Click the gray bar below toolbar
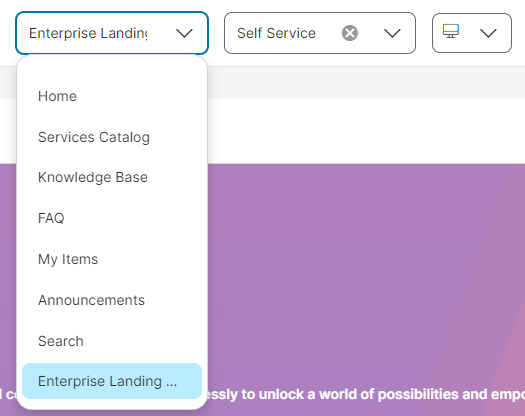Screen dimensions: 525x416 pyautogui.click(x=366, y=82)
